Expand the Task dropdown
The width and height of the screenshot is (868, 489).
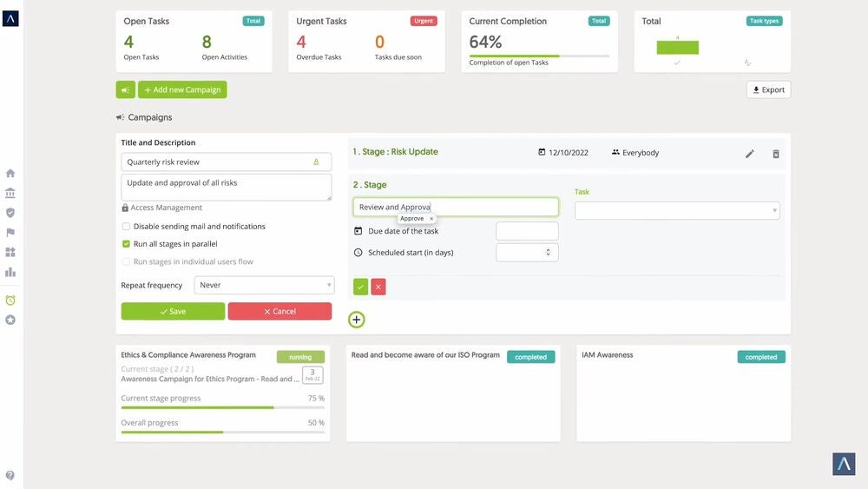[677, 210]
